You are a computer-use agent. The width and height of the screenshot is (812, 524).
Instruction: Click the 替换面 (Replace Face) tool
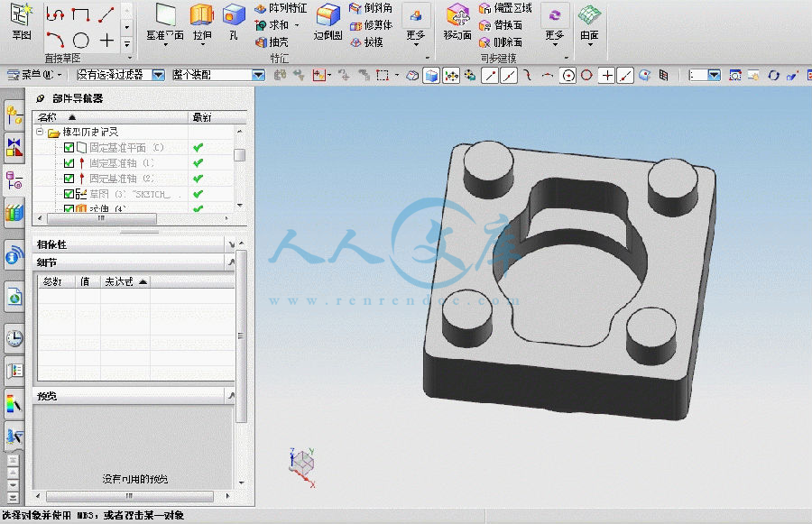pos(500,25)
